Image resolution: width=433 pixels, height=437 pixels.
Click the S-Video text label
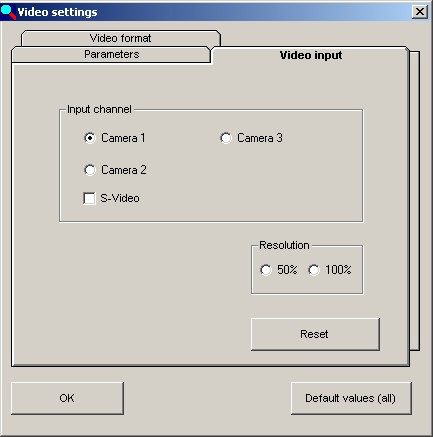(x=120, y=198)
